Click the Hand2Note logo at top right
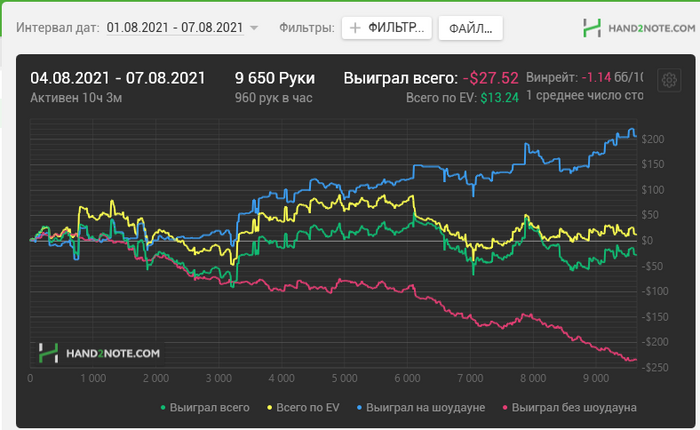 pyautogui.click(x=639, y=28)
